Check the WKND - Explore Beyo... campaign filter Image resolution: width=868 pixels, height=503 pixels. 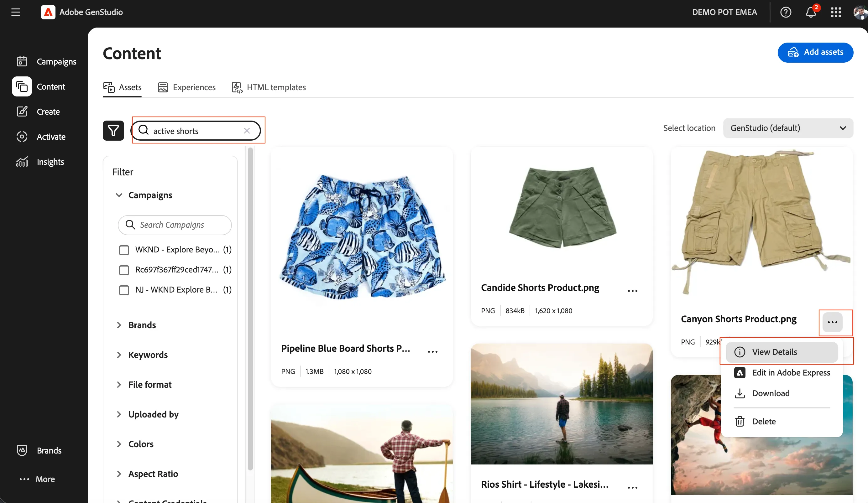tap(124, 250)
